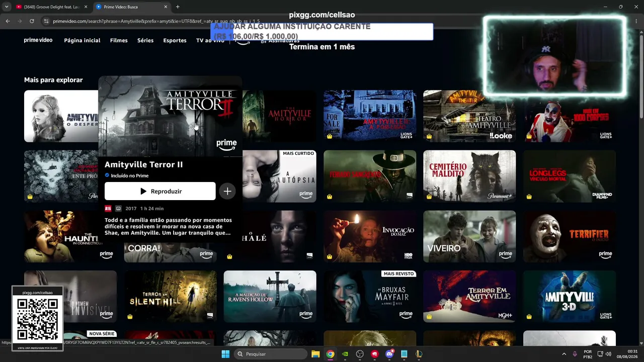
Task: Click the Mais para explorar heading
Action: pyautogui.click(x=53, y=80)
